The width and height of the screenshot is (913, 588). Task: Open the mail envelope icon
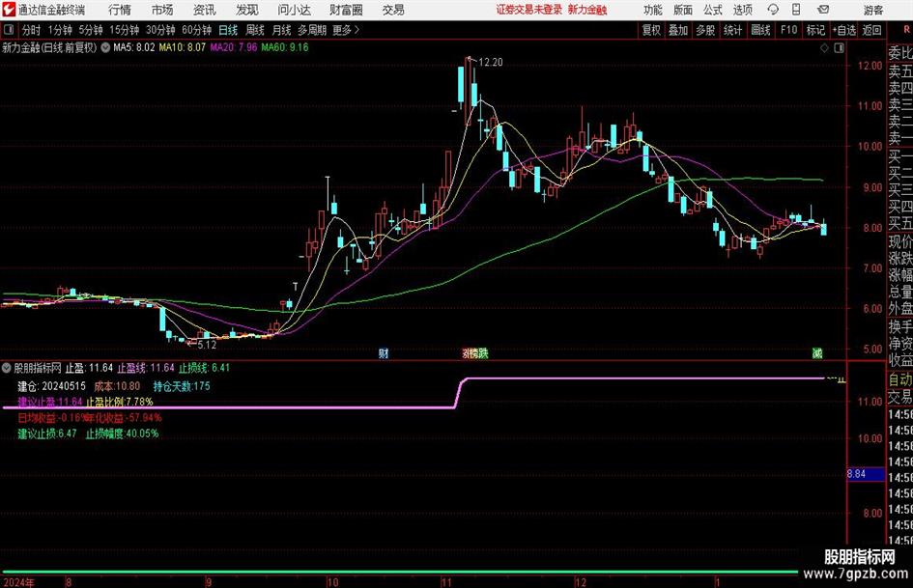click(823, 10)
